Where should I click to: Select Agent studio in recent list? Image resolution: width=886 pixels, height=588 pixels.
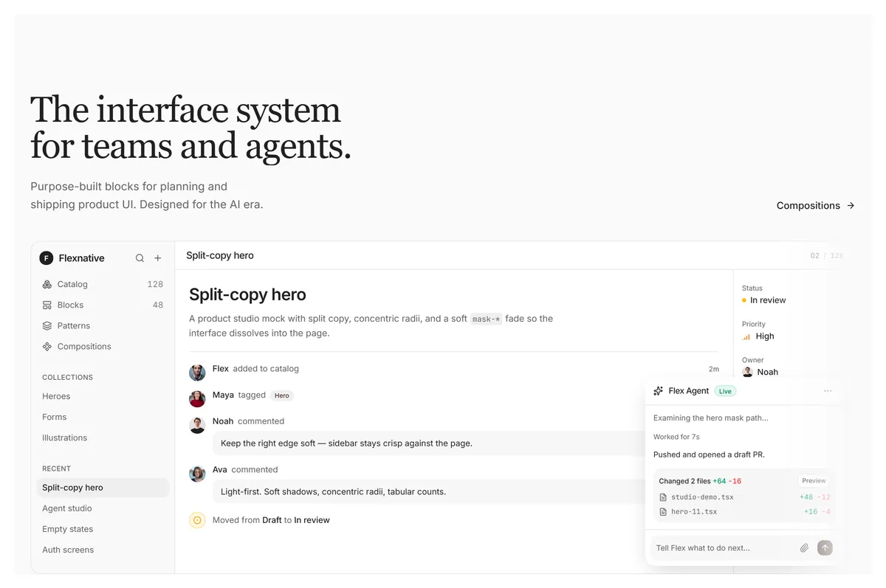103,508
